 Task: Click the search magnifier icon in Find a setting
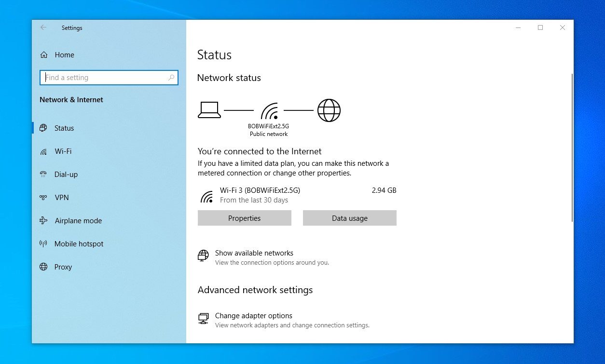click(x=171, y=78)
